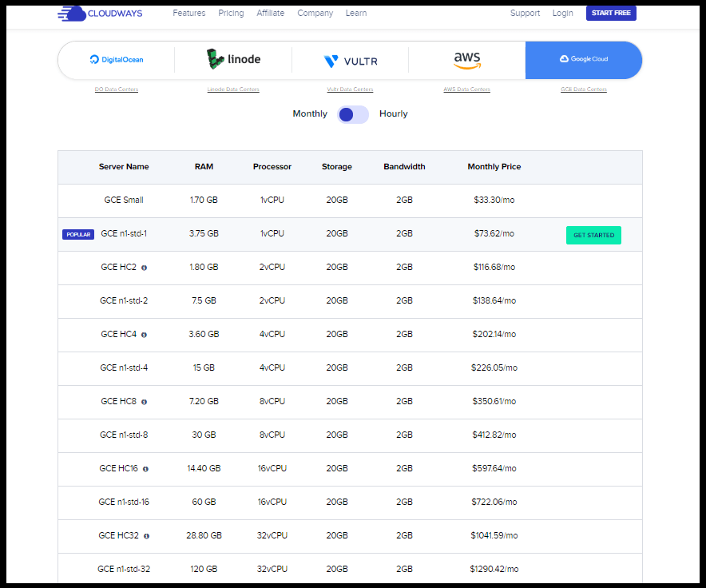Click the 120 GB RAM value
Screen dimensions: 706x588
(204, 569)
